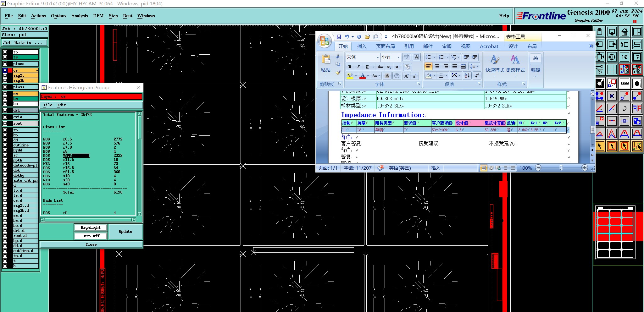The height and width of the screenshot is (312, 644).
Task: Open the 小五 font size dropdown
Action: pyautogui.click(x=398, y=57)
